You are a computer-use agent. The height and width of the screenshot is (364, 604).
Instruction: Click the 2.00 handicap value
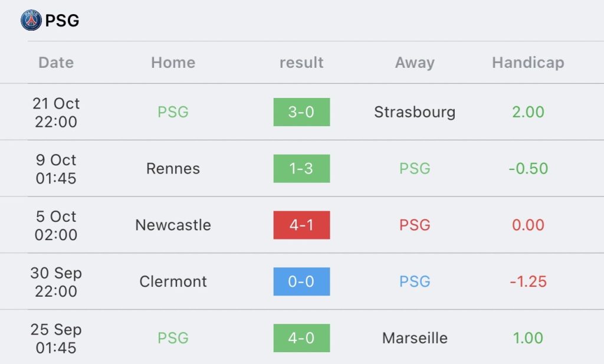click(x=528, y=112)
